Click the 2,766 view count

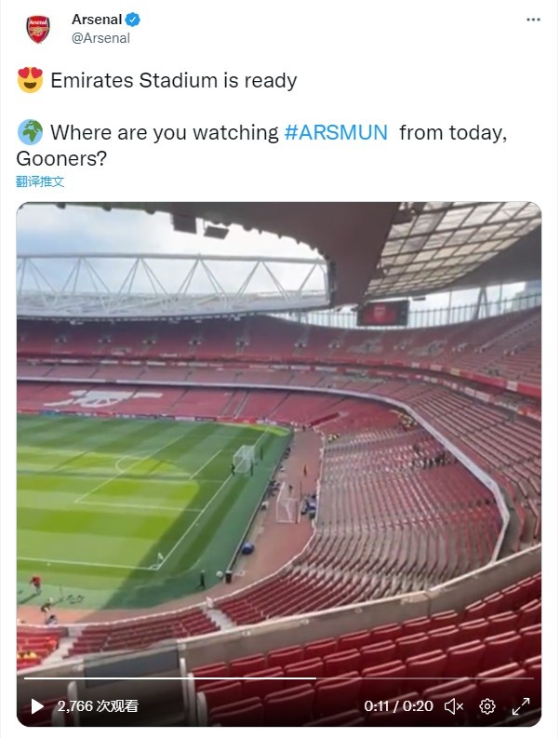click(98, 706)
